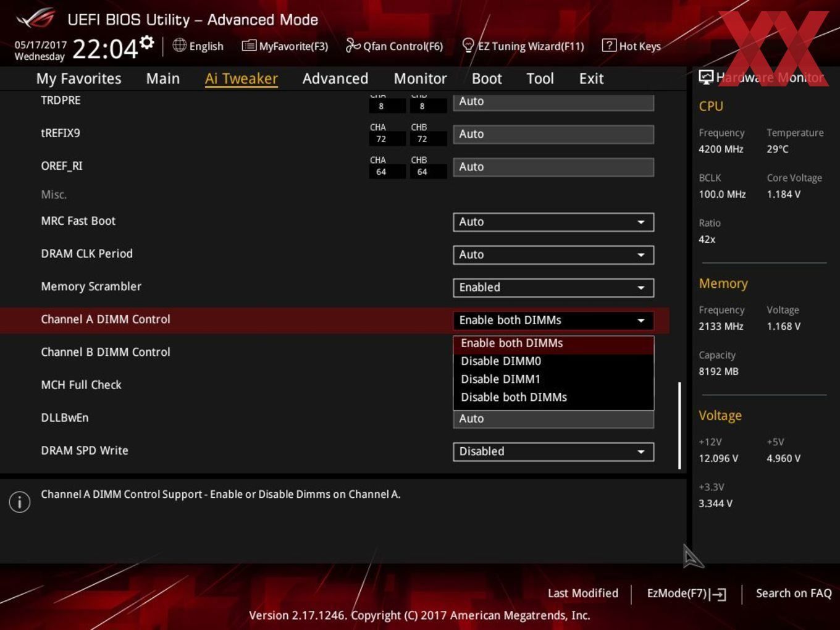Select the tREFIX9 label
Image resolution: width=840 pixels, height=630 pixels.
pyautogui.click(x=60, y=133)
